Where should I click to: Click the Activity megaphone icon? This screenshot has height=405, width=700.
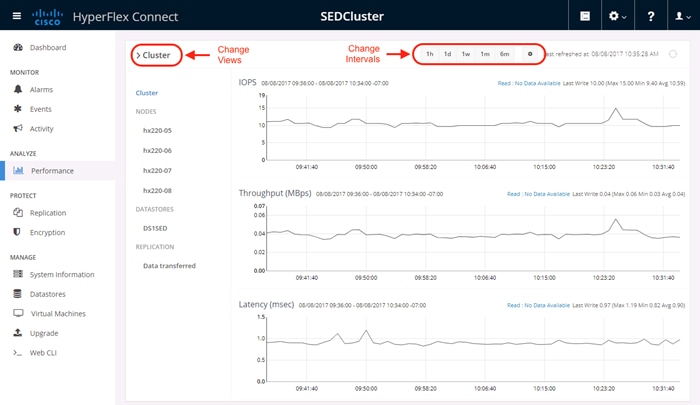[x=18, y=128]
